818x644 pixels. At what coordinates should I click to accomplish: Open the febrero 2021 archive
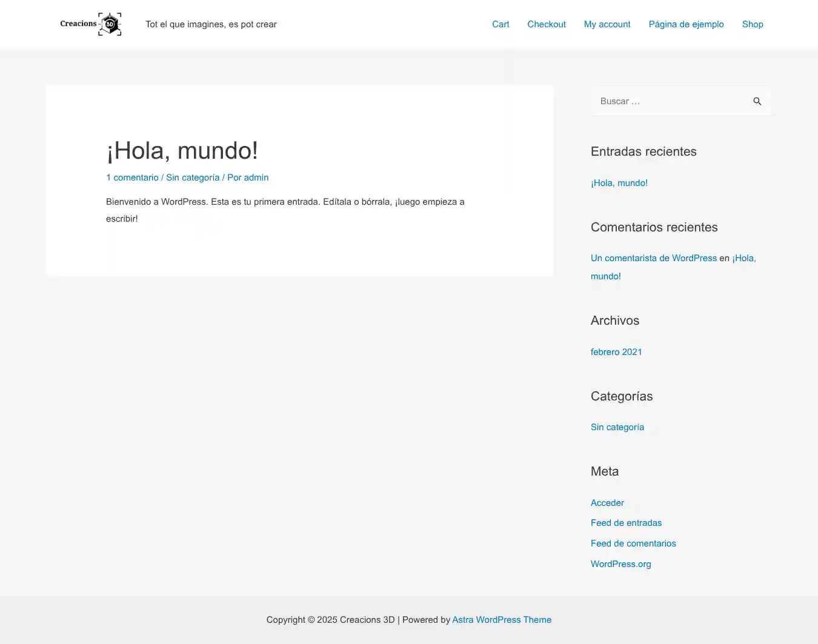616,352
